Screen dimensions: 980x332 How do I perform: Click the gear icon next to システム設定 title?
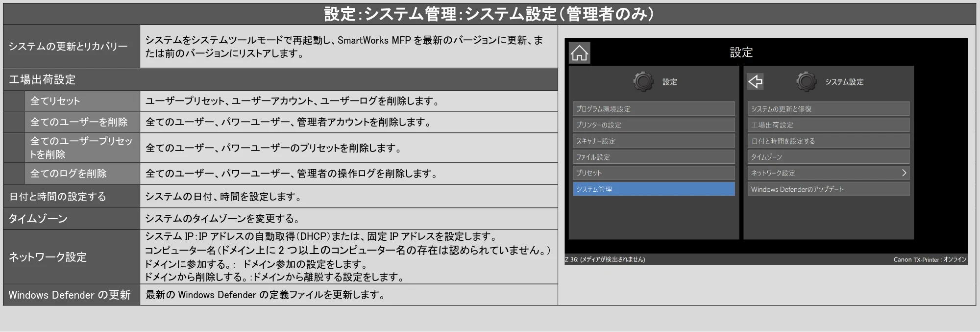(806, 81)
